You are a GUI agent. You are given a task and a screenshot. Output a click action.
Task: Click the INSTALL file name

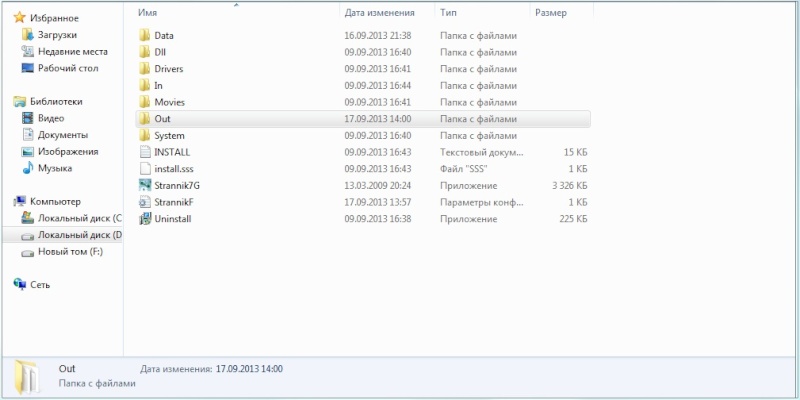pyautogui.click(x=172, y=152)
